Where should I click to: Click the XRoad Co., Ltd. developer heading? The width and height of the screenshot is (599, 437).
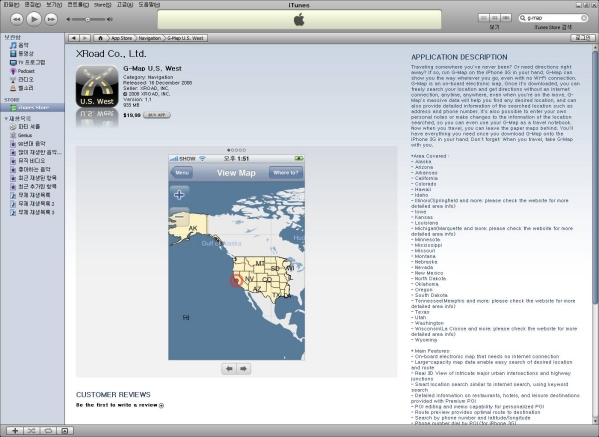(111, 54)
